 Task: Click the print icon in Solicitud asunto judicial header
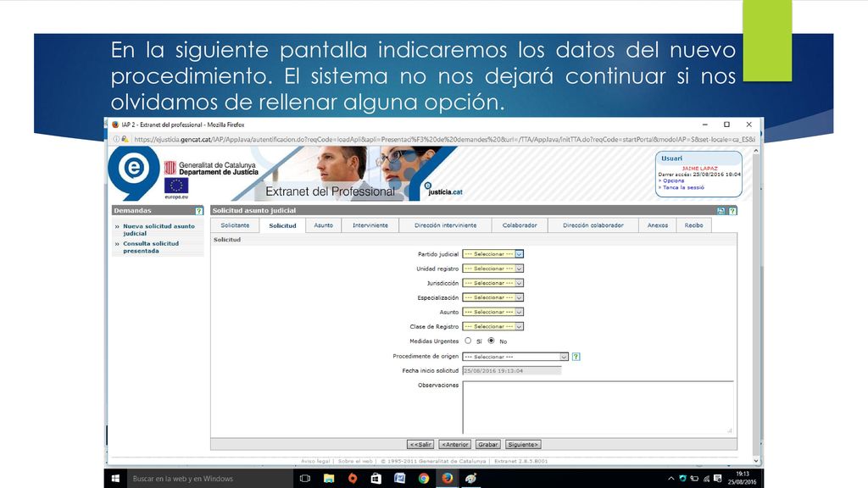pos(721,211)
